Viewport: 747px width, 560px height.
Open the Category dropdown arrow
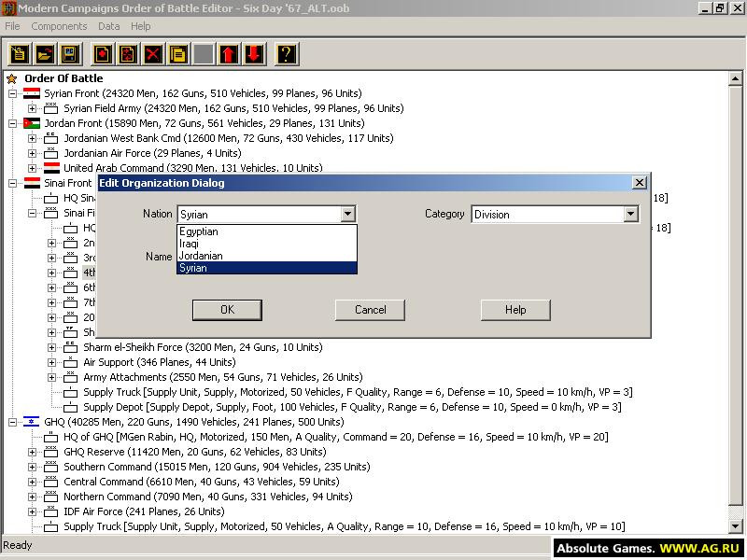pyautogui.click(x=630, y=215)
